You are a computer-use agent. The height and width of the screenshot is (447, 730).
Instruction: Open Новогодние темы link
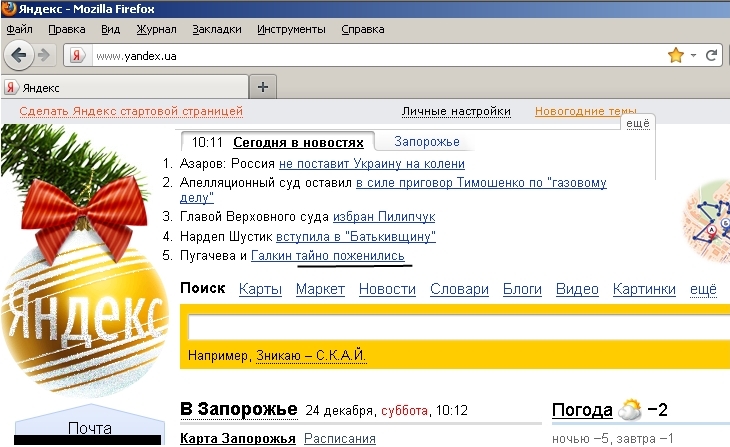(x=585, y=112)
